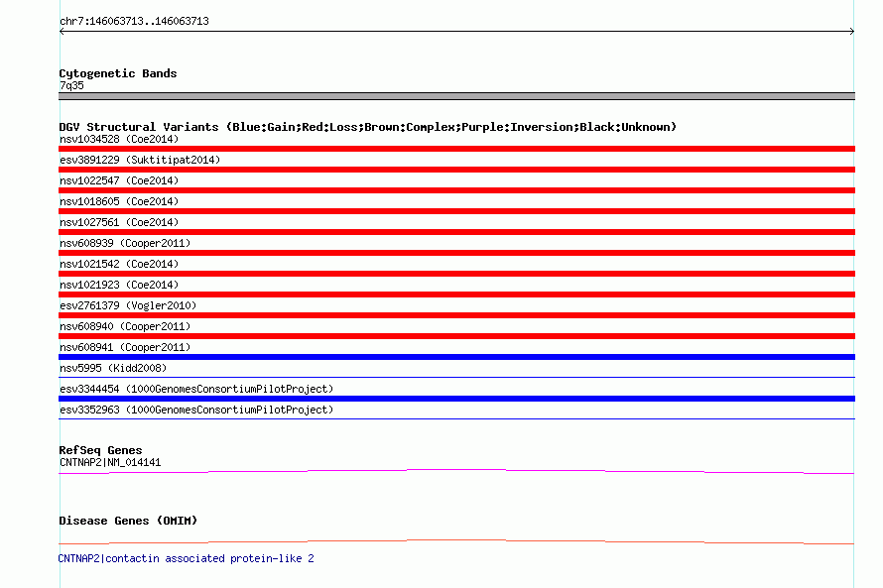The height and width of the screenshot is (588, 883).
Task: Click the orange OMIM disease gene track line
Action: pos(456,541)
